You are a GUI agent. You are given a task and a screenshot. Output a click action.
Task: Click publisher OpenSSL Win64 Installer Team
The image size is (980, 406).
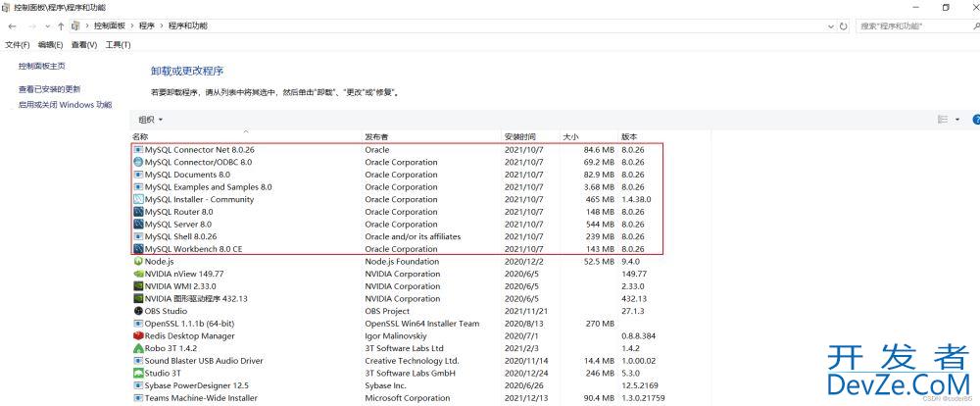pos(421,324)
